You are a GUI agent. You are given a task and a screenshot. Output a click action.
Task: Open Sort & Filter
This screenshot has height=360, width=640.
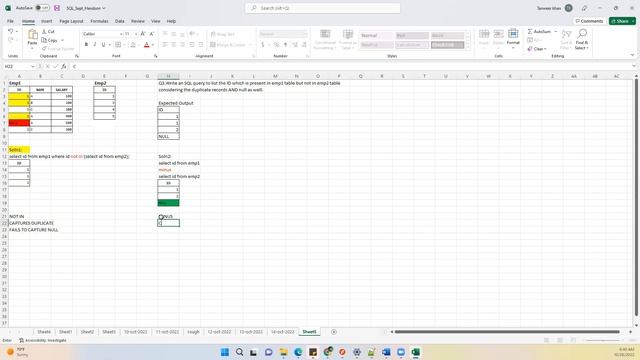coord(567,40)
